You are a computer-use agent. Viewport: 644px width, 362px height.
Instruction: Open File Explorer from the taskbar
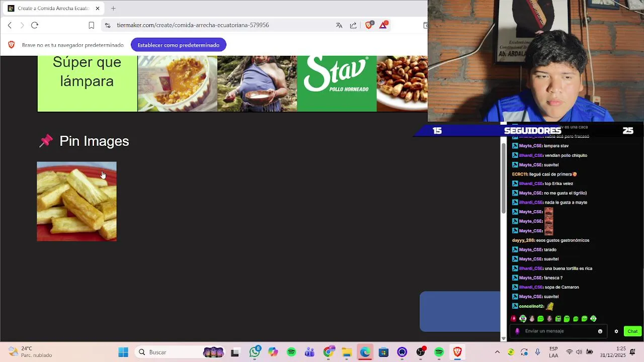[x=347, y=352]
